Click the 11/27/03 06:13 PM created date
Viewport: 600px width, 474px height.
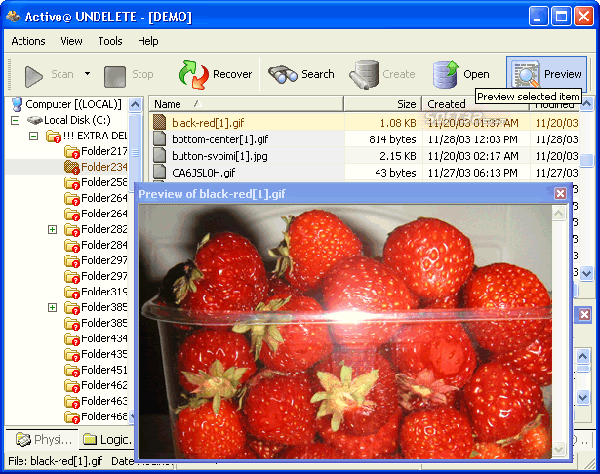(473, 173)
